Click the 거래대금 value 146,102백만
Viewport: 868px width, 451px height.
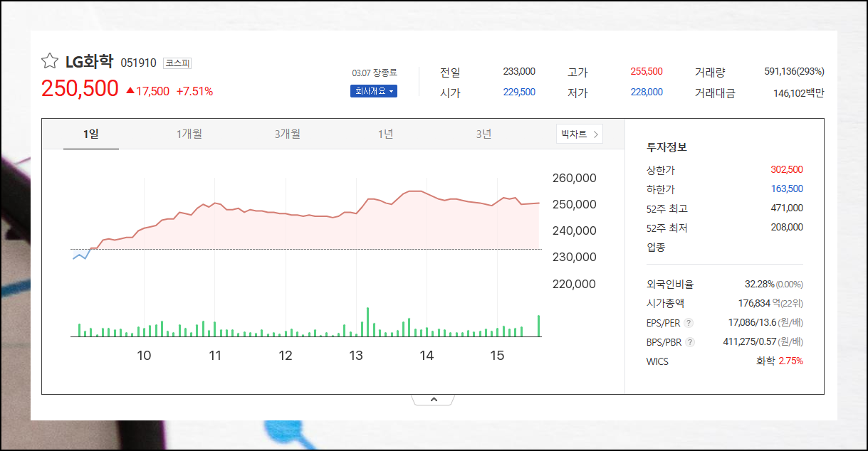799,92
